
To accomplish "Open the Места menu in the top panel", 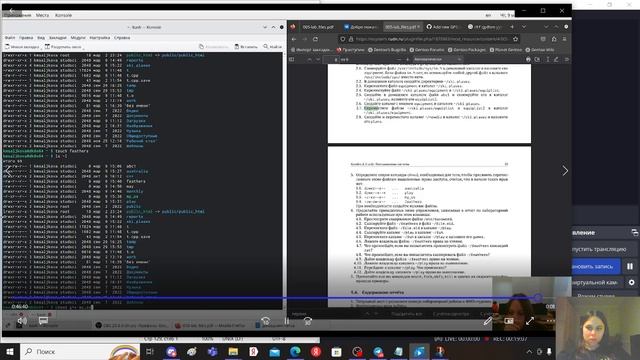I will (x=42, y=15).
